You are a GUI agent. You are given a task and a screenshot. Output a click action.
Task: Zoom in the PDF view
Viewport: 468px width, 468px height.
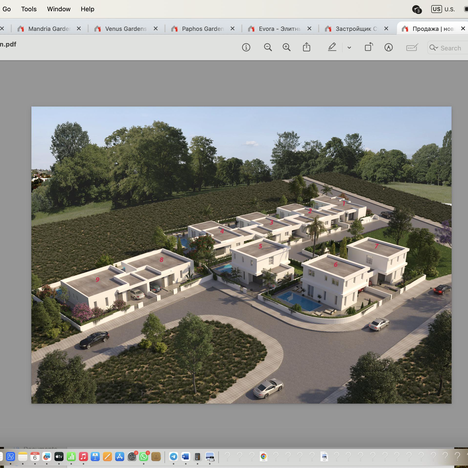pyautogui.click(x=286, y=47)
